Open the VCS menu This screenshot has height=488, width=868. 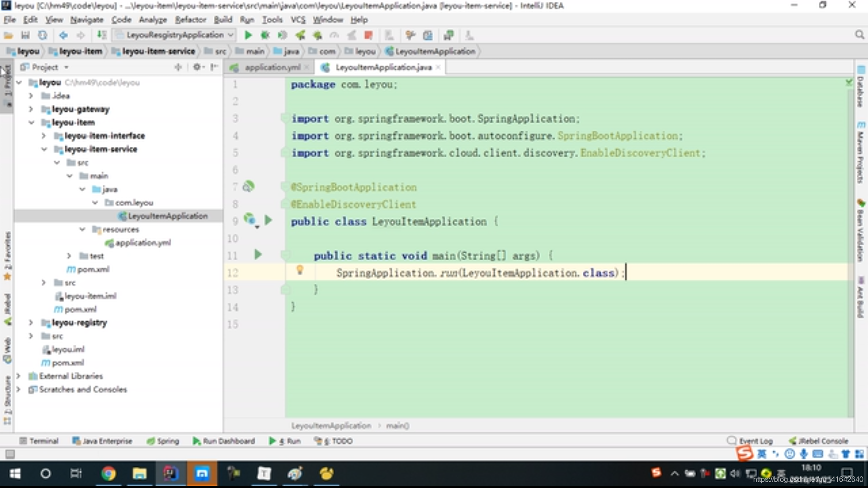point(298,20)
